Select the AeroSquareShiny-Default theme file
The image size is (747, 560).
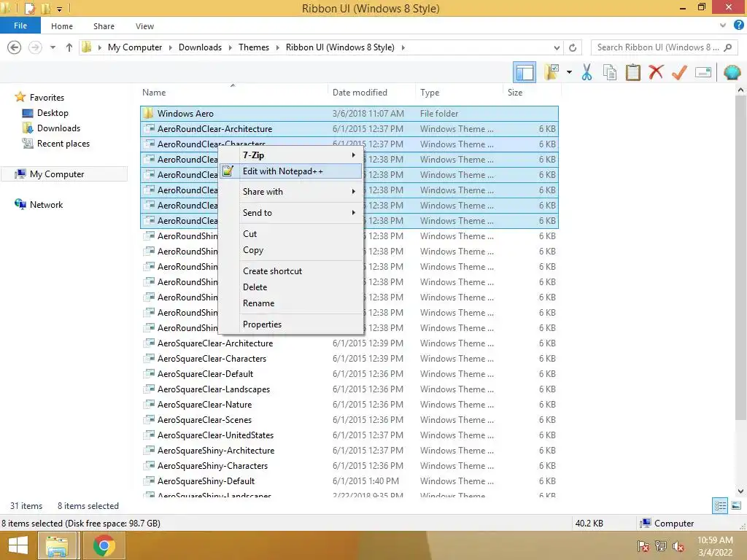(349, 481)
